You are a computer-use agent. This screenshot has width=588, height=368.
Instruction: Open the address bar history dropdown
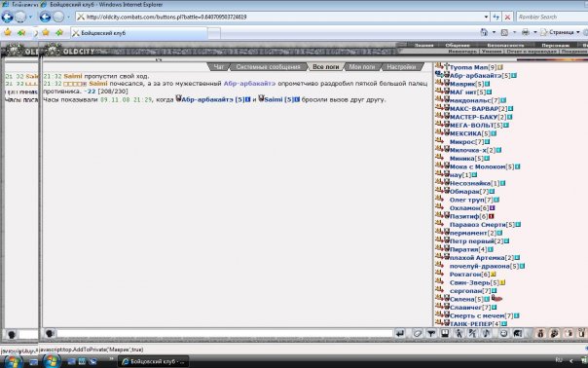pyautogui.click(x=486, y=17)
